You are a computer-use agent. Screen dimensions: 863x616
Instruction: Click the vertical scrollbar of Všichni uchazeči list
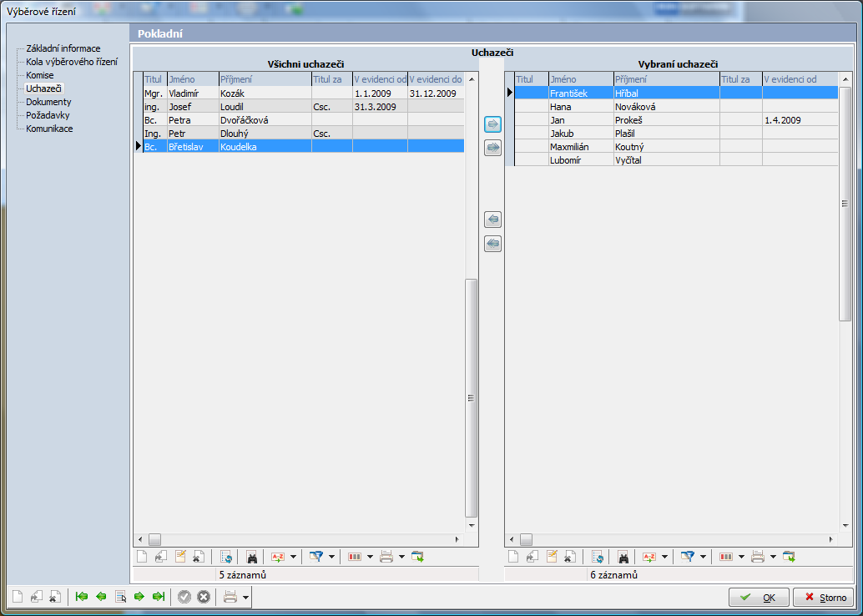click(472, 397)
